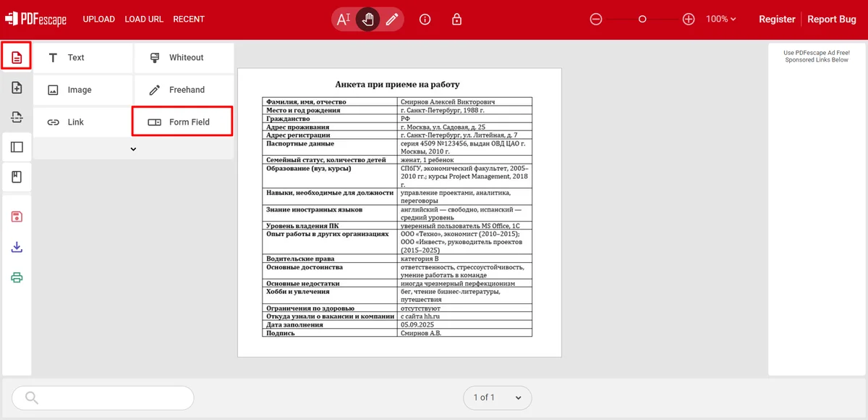The width and height of the screenshot is (868, 420).
Task: Switch to the pencil draw mode
Action: [x=392, y=20]
